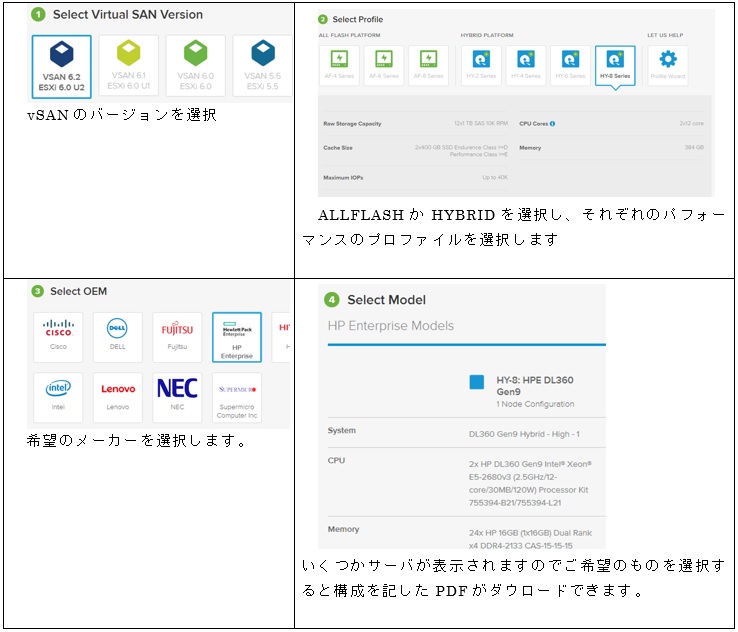Click the Memory row label in Select Model
738x632 pixels.
click(343, 529)
